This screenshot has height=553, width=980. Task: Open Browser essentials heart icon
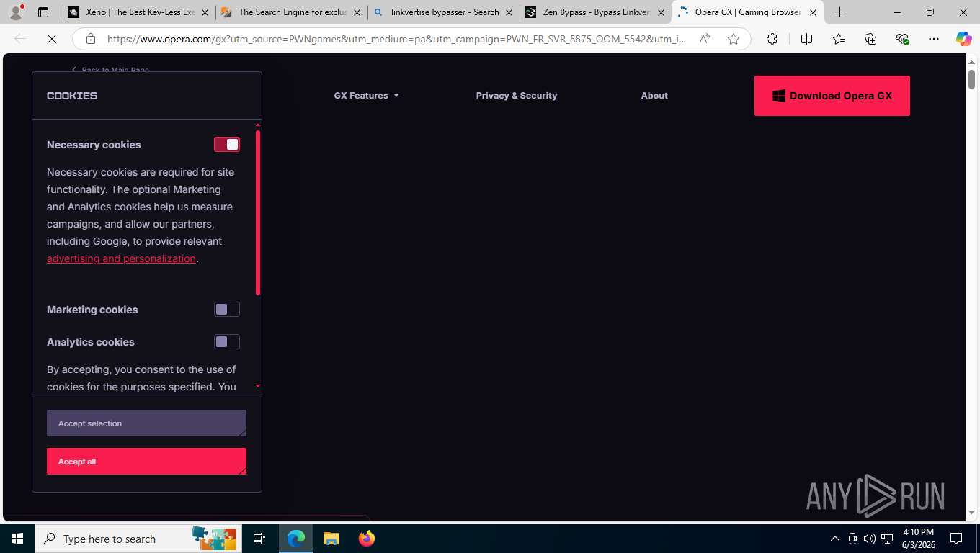click(902, 39)
